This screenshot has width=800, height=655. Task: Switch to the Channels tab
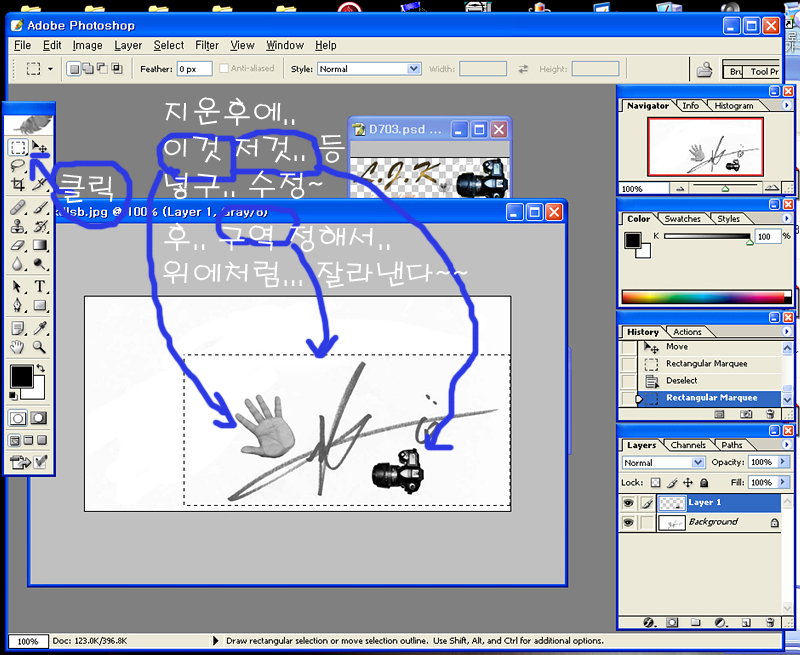point(688,445)
